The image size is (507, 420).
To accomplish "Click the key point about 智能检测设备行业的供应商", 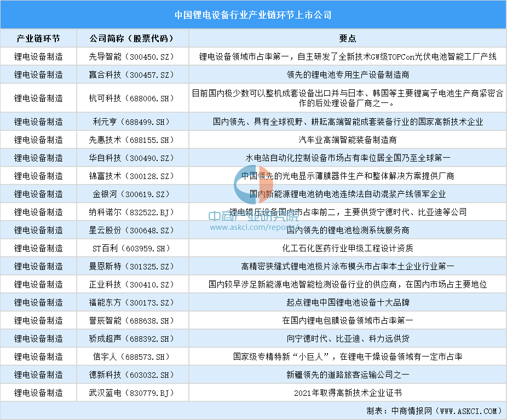I will pos(348,285).
